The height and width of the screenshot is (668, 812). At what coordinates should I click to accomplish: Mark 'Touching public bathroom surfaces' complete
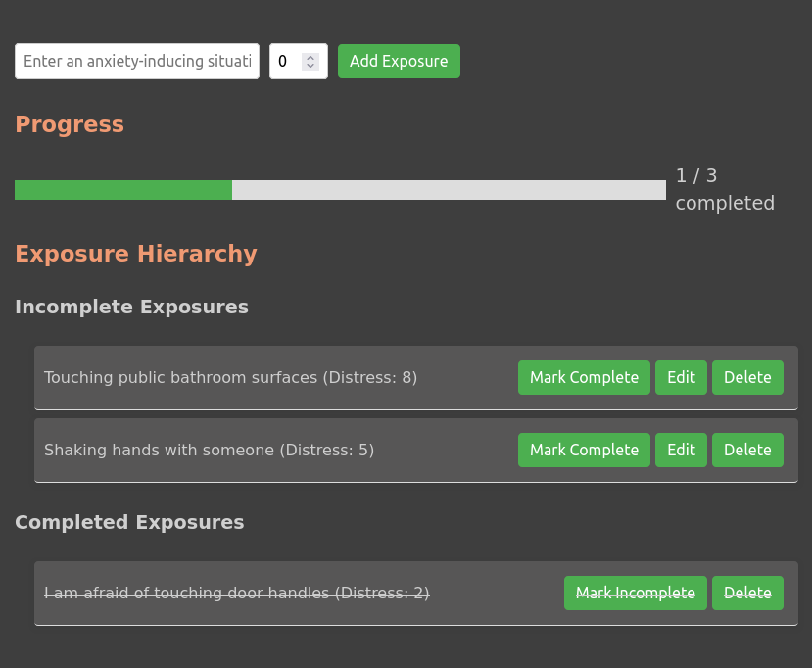(584, 377)
